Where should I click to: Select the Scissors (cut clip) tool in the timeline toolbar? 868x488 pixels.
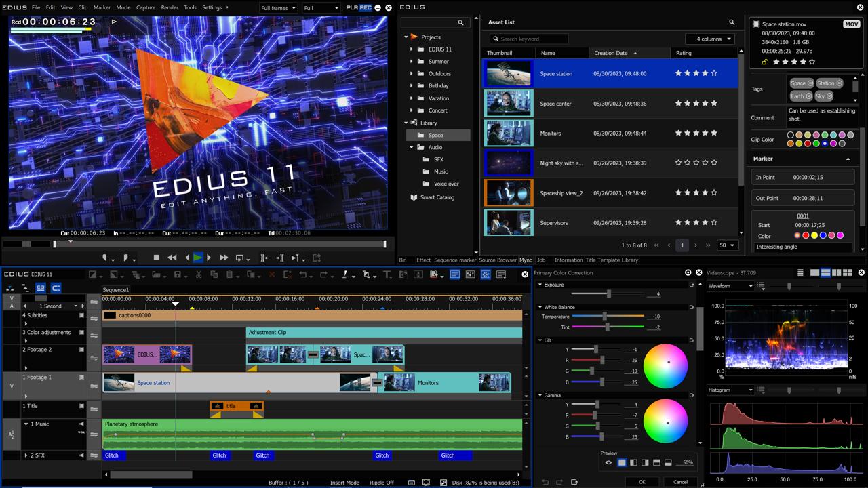point(197,274)
